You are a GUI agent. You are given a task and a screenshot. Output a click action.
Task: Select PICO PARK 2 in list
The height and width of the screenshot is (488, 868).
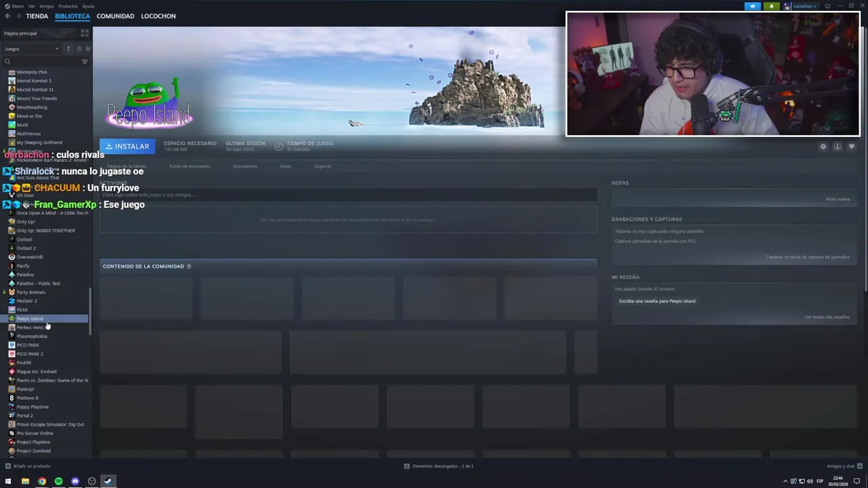(x=29, y=354)
